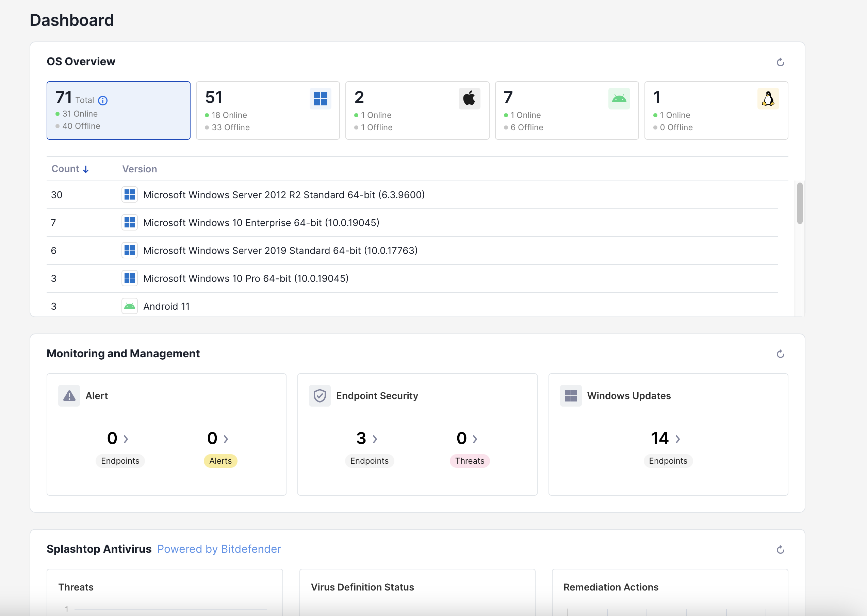Click the Linux penguin icon
Image resolution: width=867 pixels, height=616 pixels.
(768, 98)
